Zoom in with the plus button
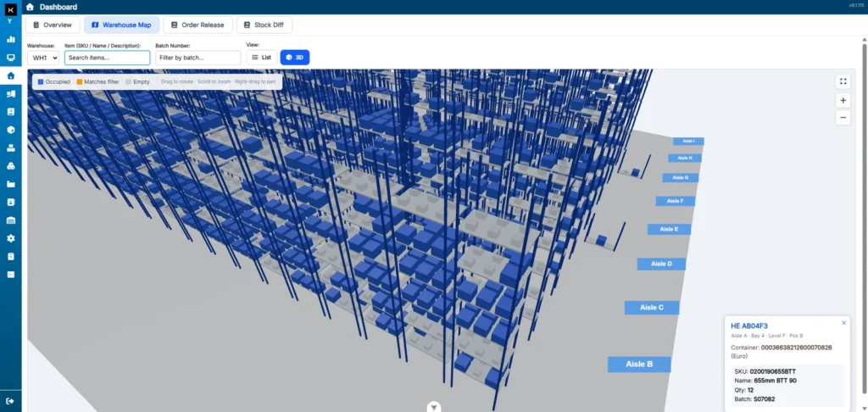 tap(843, 100)
